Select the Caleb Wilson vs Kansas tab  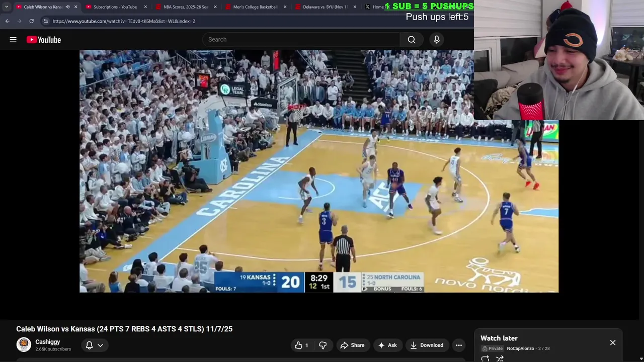pyautogui.click(x=43, y=7)
